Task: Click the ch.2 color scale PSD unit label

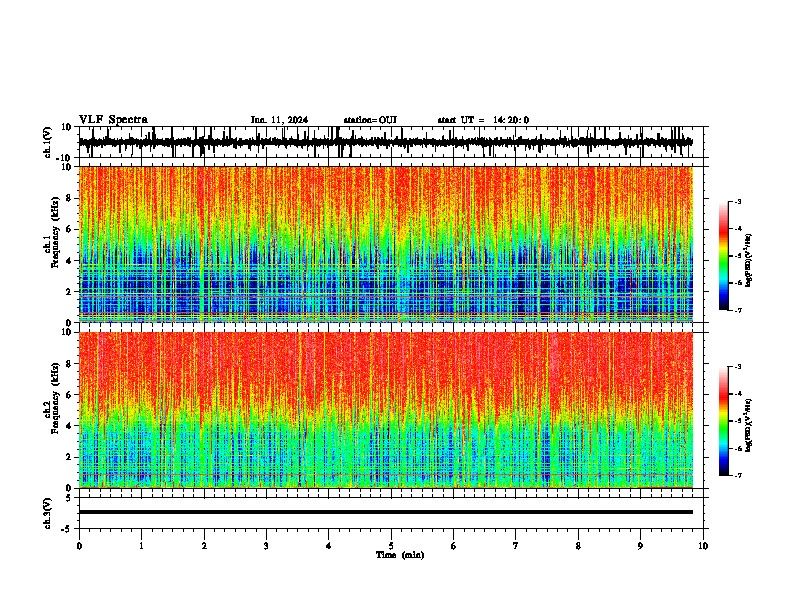Action: coord(749,425)
